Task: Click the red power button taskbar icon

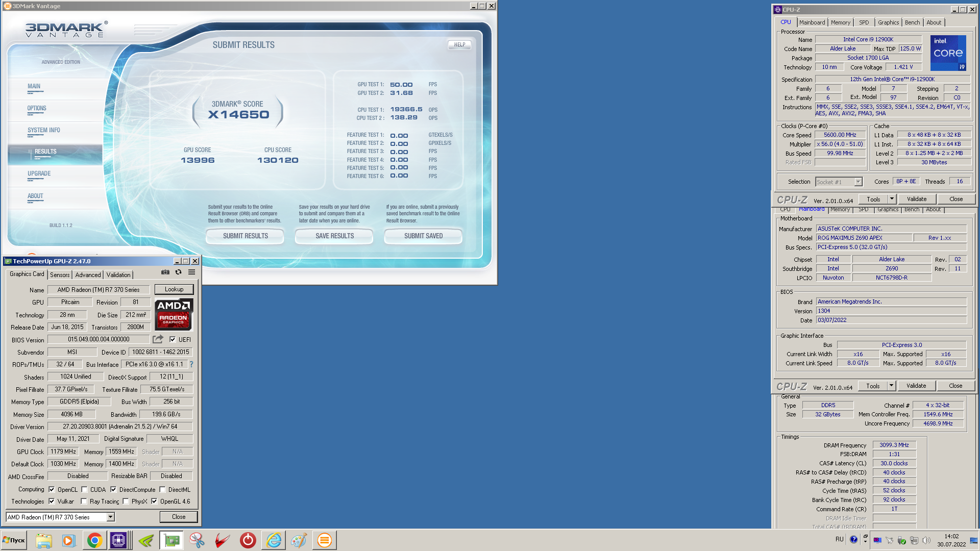Action: [x=248, y=540]
